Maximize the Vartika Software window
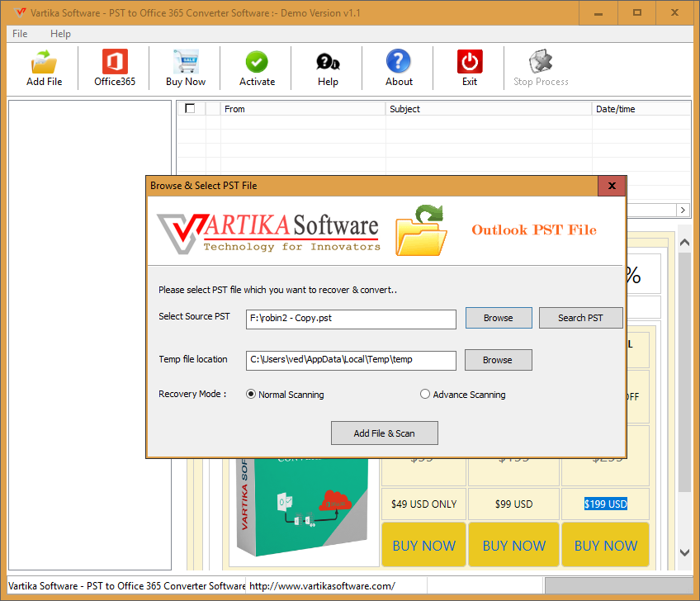This screenshot has width=700, height=601. pyautogui.click(x=637, y=13)
